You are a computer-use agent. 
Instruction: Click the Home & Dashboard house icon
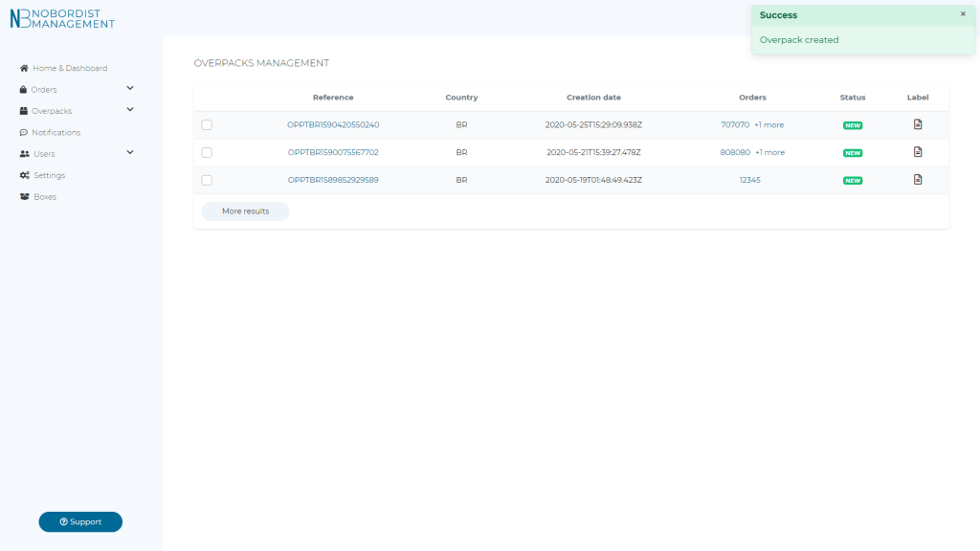coord(25,68)
